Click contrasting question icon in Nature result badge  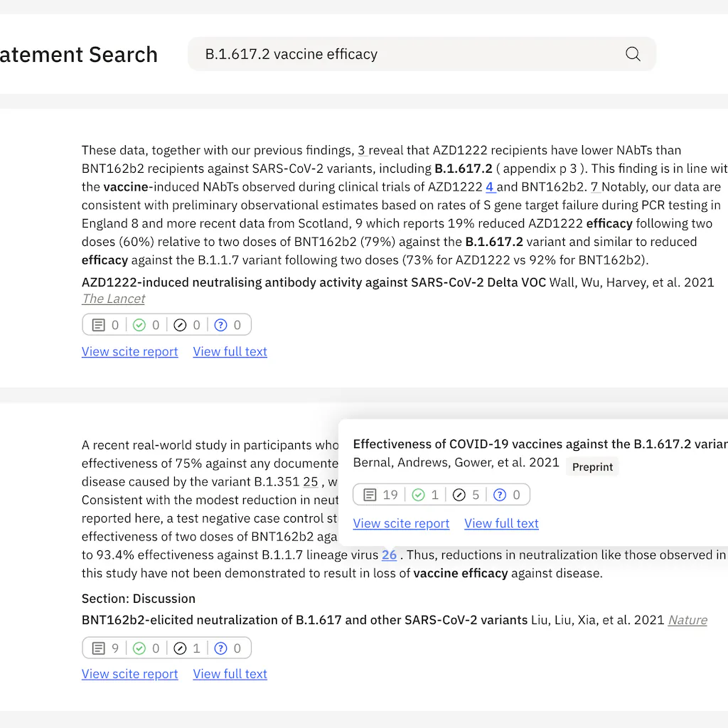click(220, 648)
